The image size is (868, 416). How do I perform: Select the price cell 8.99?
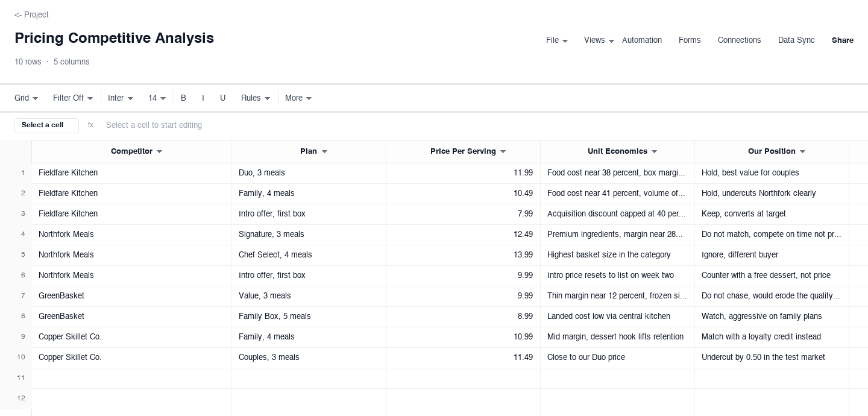tap(463, 317)
